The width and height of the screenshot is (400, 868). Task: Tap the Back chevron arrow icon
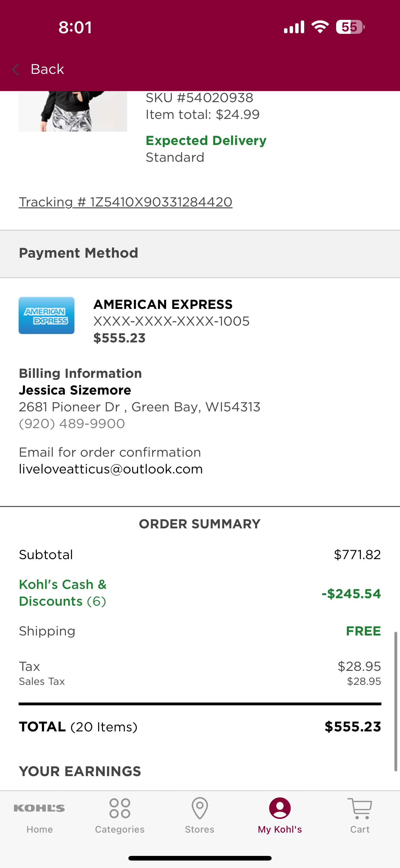coord(16,70)
